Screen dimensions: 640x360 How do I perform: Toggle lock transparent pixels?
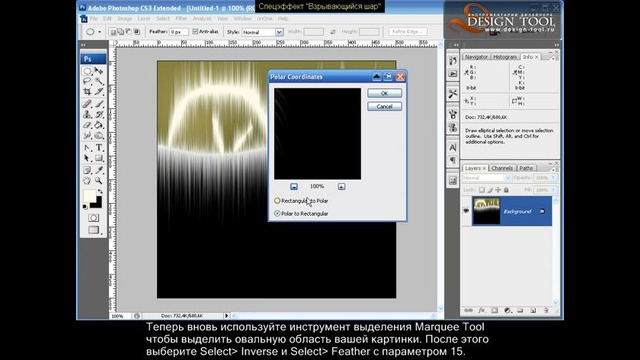pos(482,190)
